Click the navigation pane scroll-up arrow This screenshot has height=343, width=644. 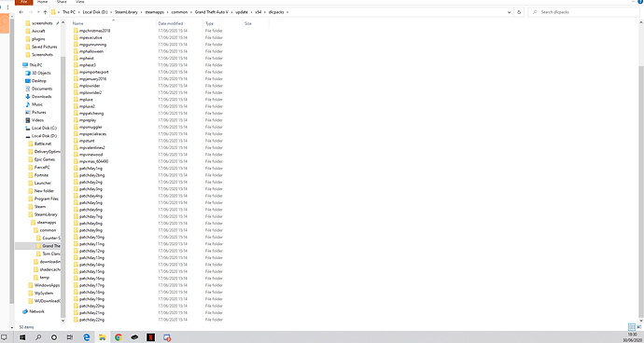point(63,23)
